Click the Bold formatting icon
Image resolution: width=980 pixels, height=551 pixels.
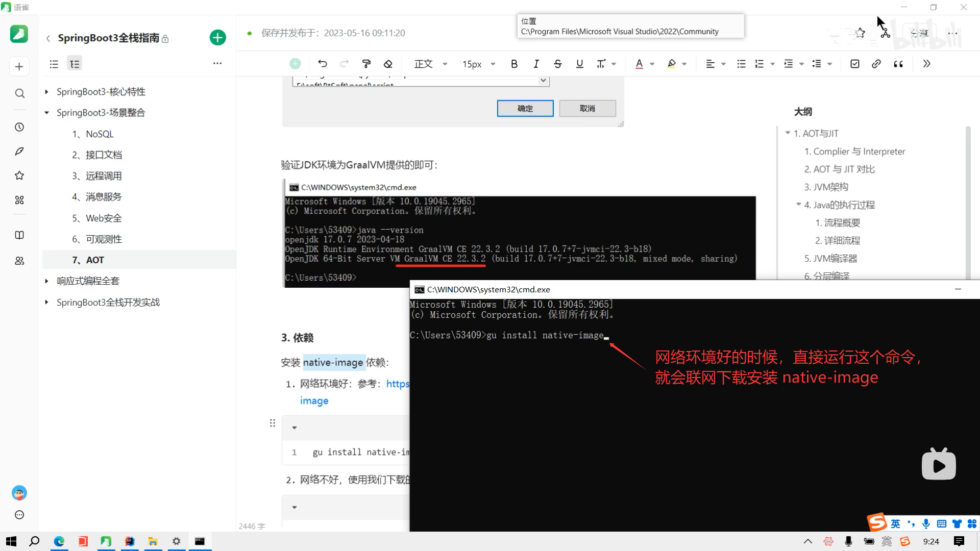tap(514, 64)
